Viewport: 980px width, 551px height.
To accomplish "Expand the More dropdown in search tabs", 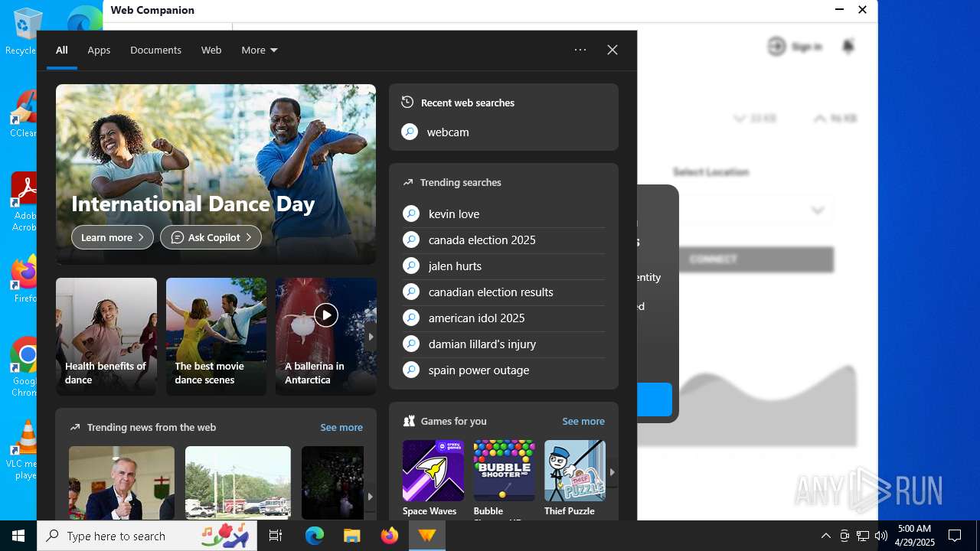I will tap(260, 50).
